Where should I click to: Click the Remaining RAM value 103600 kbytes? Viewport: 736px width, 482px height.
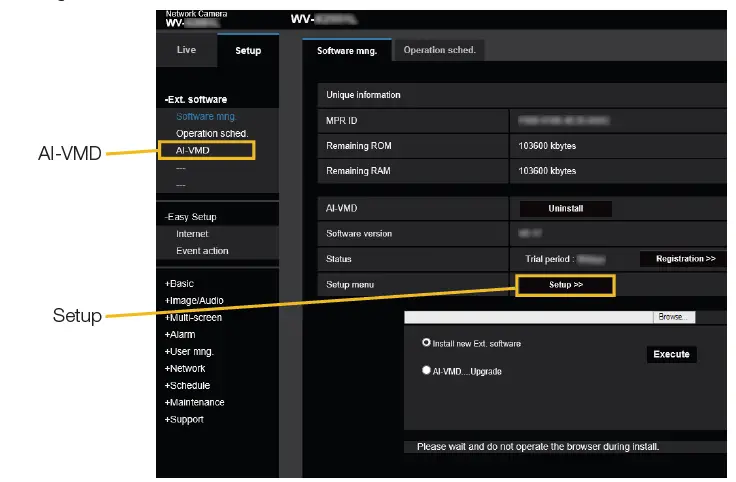coord(547,171)
